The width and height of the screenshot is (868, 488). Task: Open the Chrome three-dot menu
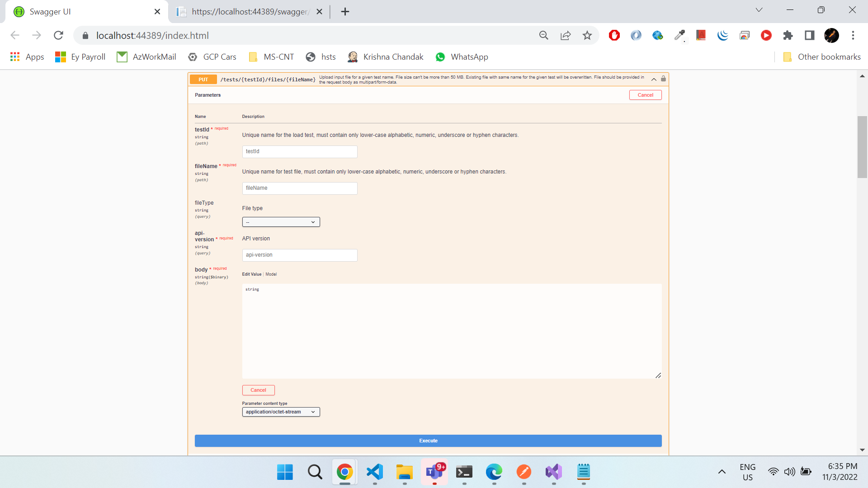[x=853, y=35]
